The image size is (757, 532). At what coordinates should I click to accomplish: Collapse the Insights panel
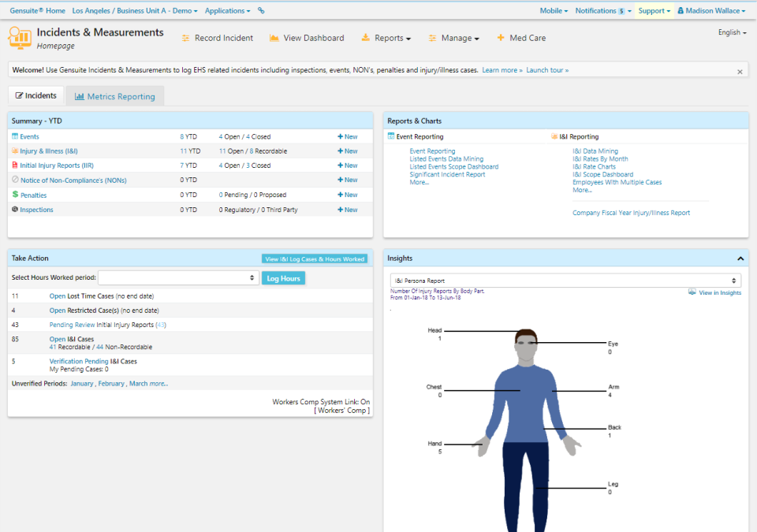pyautogui.click(x=740, y=259)
